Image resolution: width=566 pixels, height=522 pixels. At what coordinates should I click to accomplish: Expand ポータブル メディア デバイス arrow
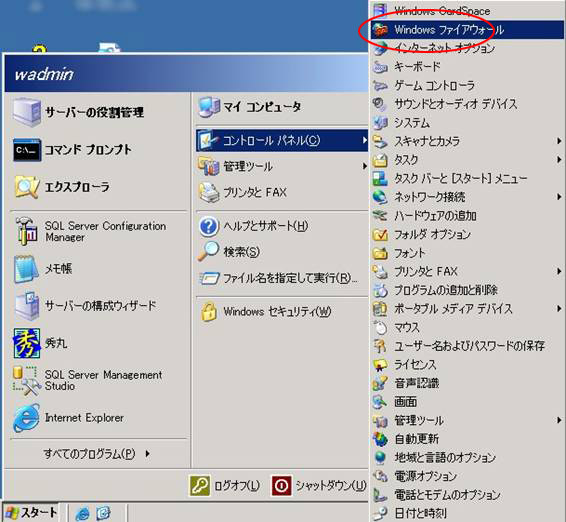coord(559,309)
